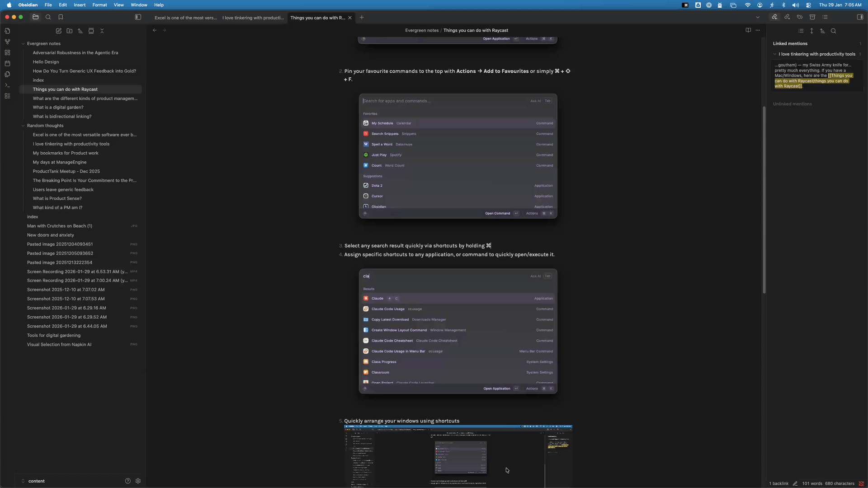868x488 pixels.
Task: Open the tags pane icon
Action: tap(800, 17)
